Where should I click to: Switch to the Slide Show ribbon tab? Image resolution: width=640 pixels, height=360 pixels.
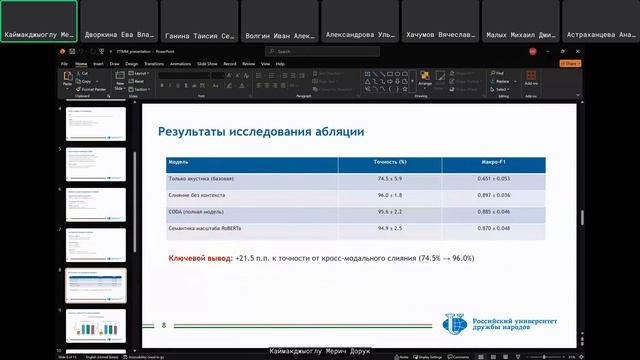pos(207,64)
